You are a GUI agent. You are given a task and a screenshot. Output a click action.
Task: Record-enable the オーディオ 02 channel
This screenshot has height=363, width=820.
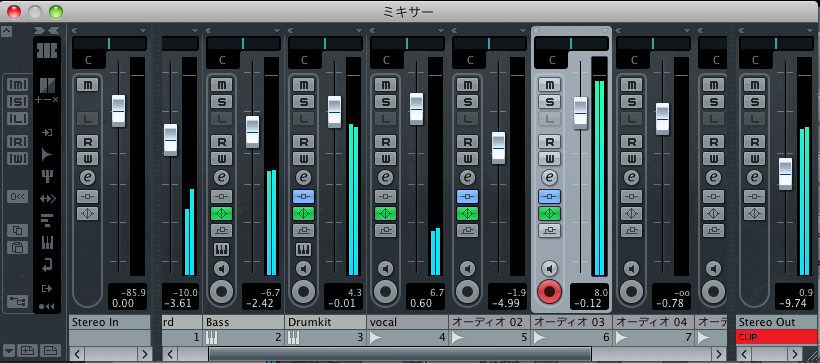[468, 291]
